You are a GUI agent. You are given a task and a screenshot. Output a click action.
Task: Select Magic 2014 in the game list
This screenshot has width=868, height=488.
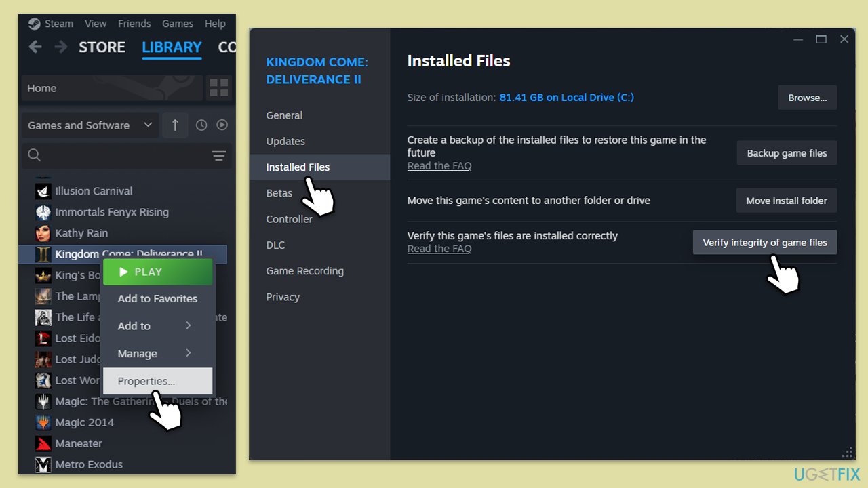[85, 422]
